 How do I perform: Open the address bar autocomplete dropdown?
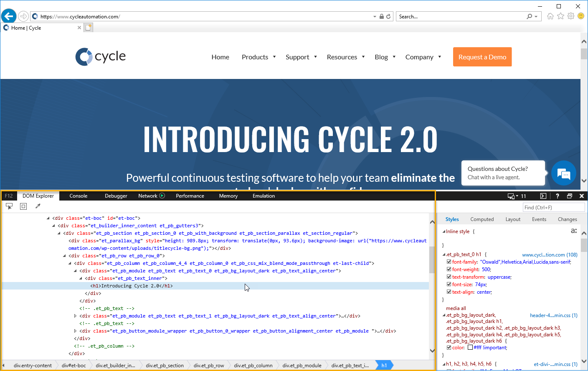click(x=375, y=17)
